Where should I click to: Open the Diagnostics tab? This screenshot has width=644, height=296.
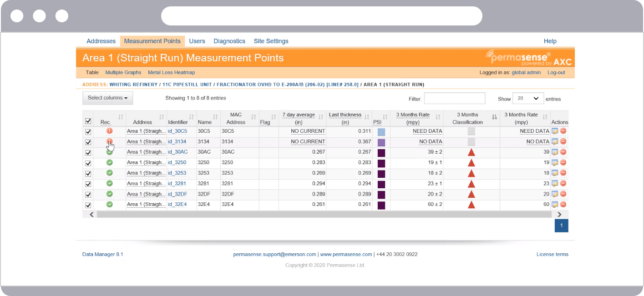(229, 41)
